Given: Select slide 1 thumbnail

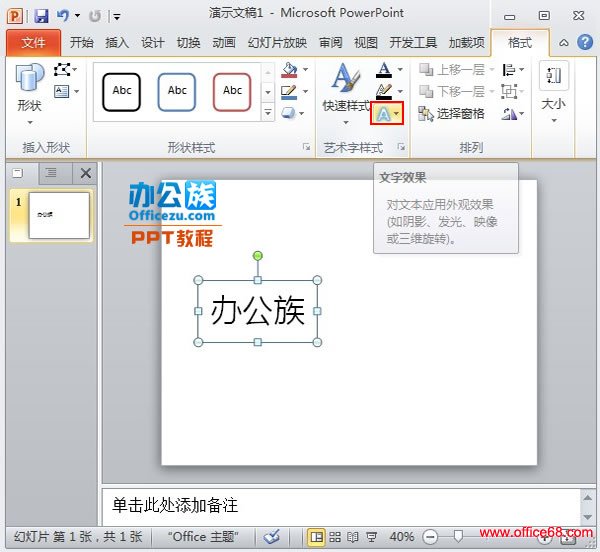Looking at the screenshot, I should (x=59, y=215).
